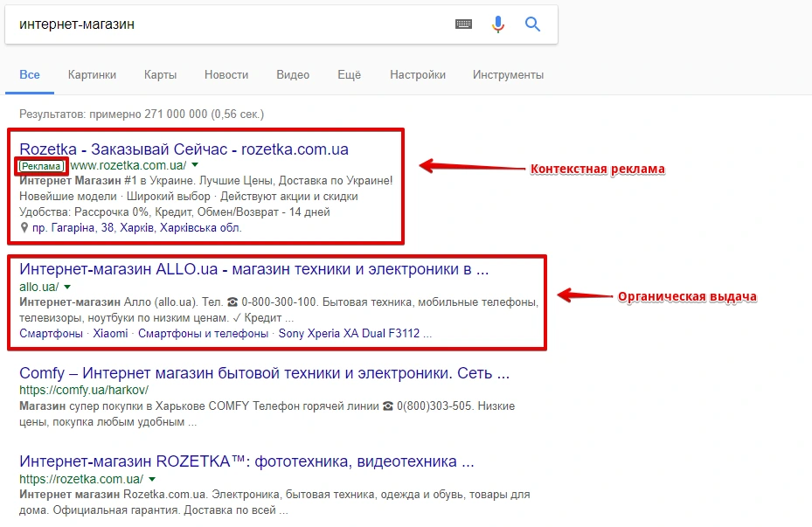Image resolution: width=812 pixels, height=527 pixels.
Task: Expand dropdown arrow next to www.rozetka.com.ua/
Action: click(196, 165)
